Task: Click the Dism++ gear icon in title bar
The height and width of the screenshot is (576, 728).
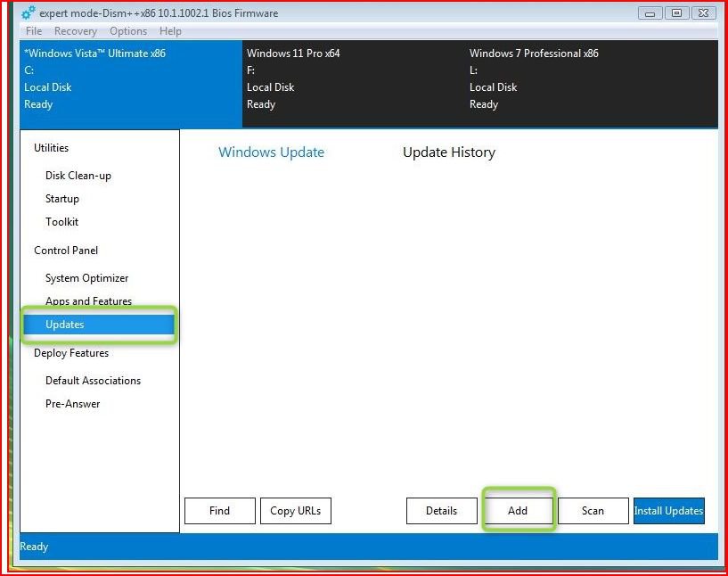Action: pyautogui.click(x=28, y=12)
